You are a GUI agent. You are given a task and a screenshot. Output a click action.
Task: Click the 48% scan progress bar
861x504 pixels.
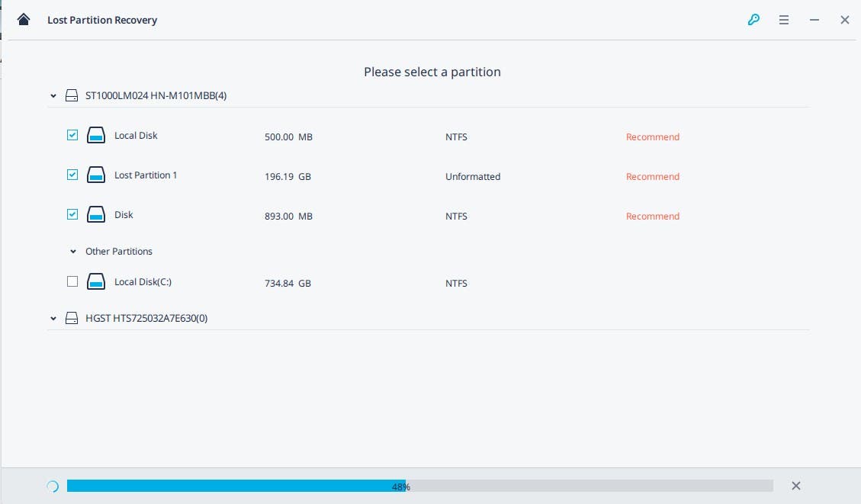pyautogui.click(x=420, y=486)
